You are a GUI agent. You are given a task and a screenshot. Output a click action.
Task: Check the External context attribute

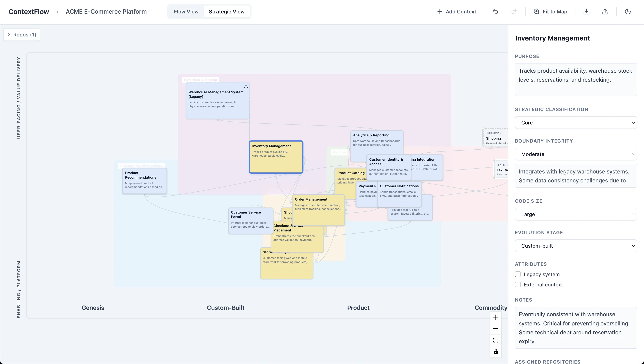pyautogui.click(x=518, y=285)
